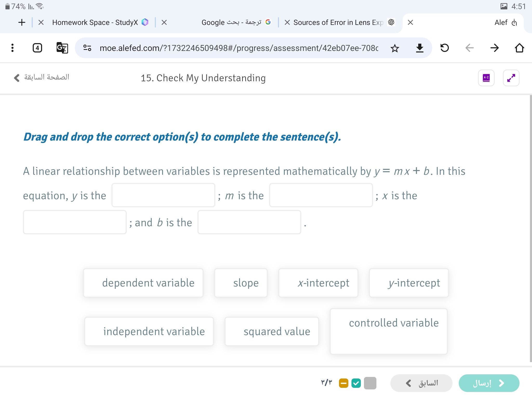Reload the page

coord(444,48)
